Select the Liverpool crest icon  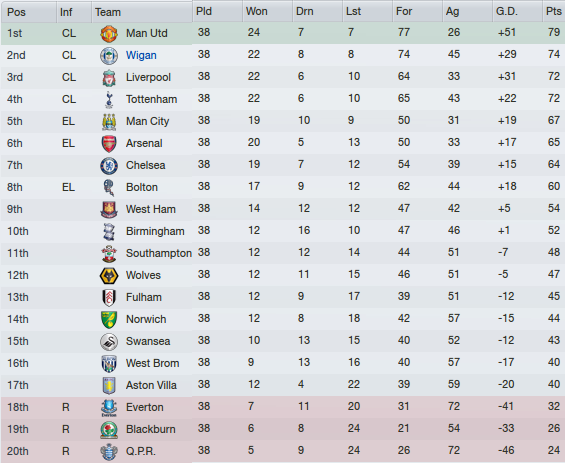[108, 78]
